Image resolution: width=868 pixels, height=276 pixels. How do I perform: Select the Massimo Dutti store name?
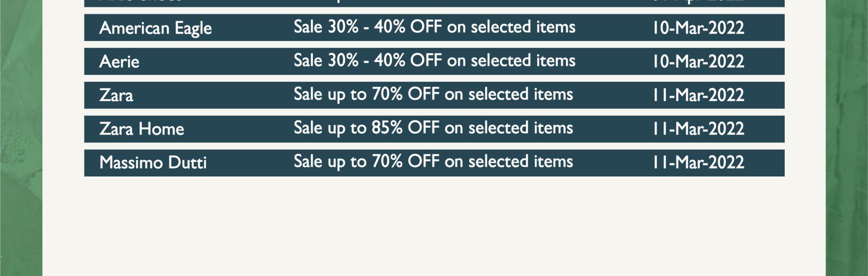(x=153, y=162)
